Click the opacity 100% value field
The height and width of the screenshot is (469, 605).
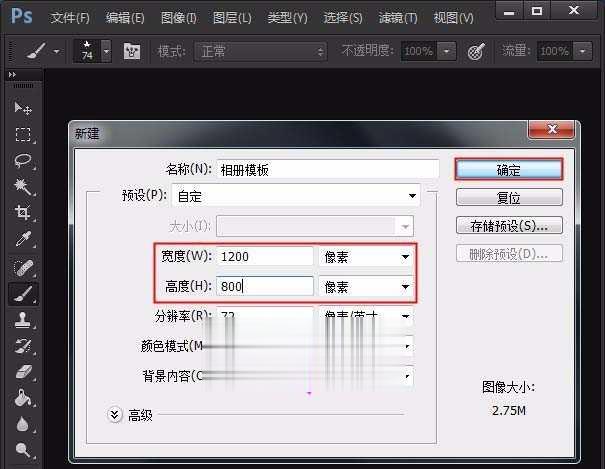[419, 51]
